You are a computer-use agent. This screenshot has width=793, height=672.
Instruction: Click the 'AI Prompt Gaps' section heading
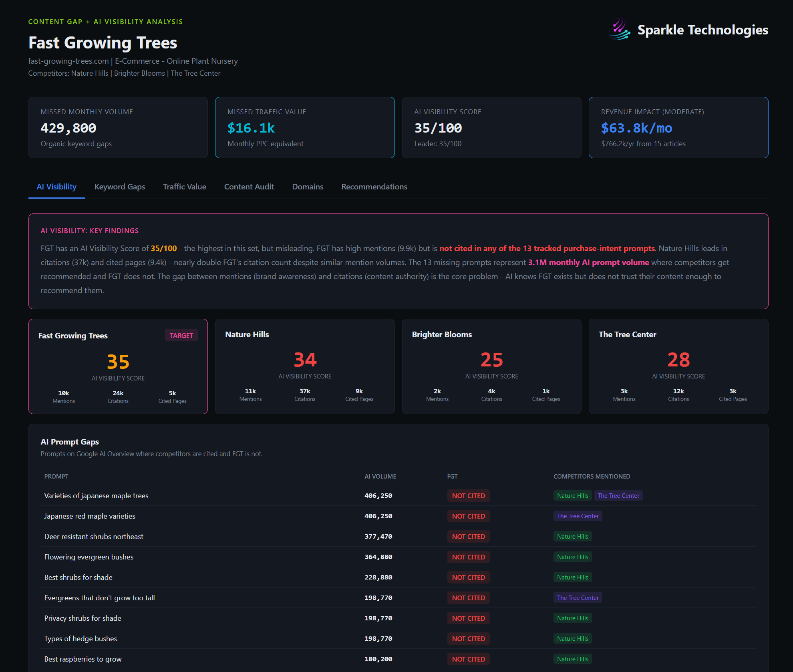(70, 442)
